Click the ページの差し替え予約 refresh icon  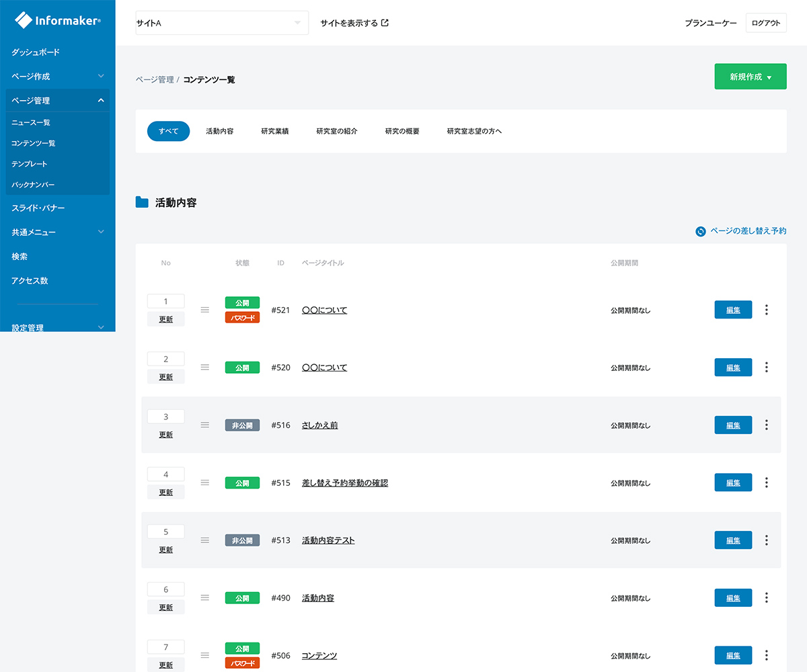pos(700,231)
